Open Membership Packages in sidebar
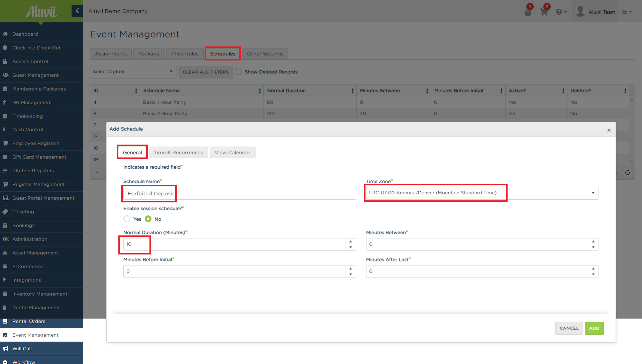642x364 pixels. coord(41,89)
